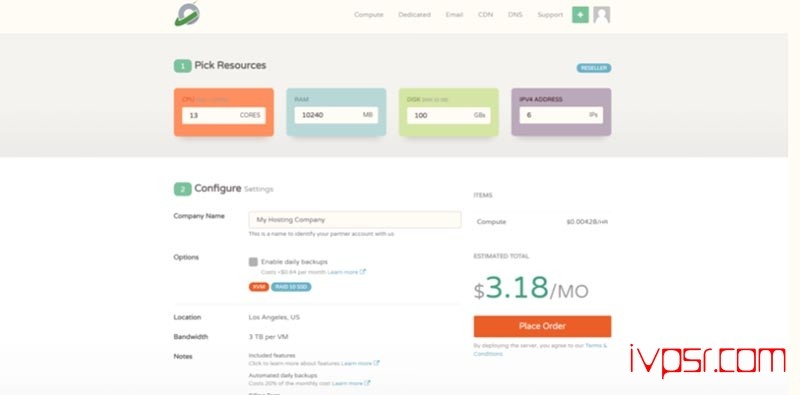Open the Dedicated menu item
800x395 pixels.
pyautogui.click(x=414, y=15)
